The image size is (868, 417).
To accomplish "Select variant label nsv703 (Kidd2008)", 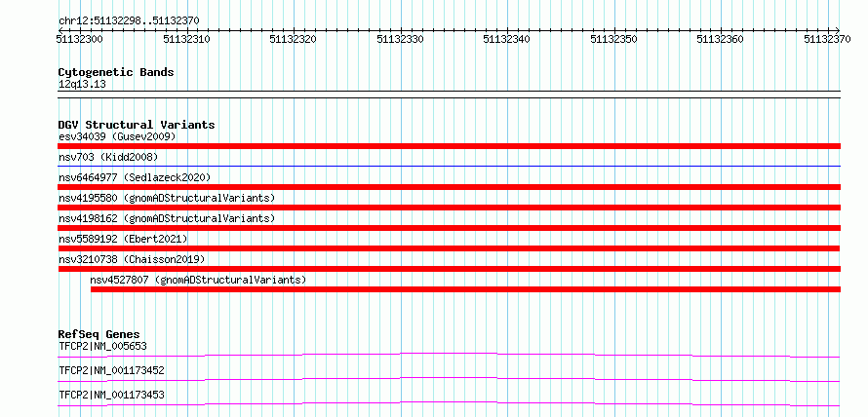I will point(108,157).
